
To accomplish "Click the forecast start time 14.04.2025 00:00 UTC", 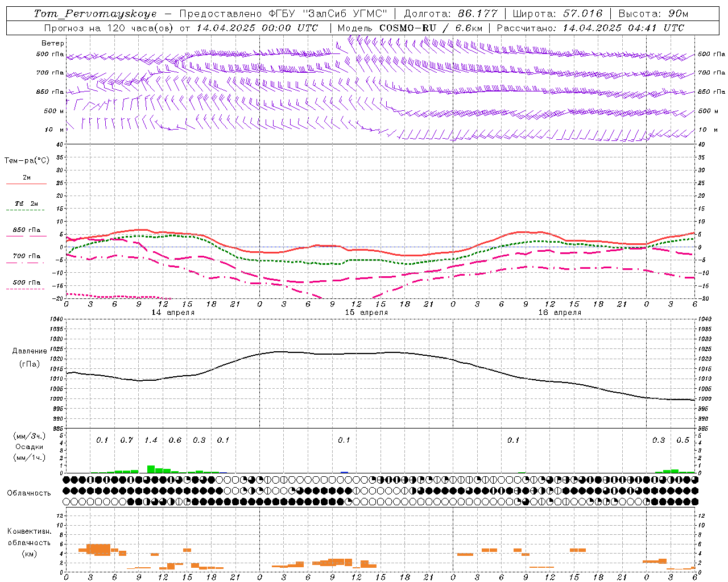I will pos(257,28).
